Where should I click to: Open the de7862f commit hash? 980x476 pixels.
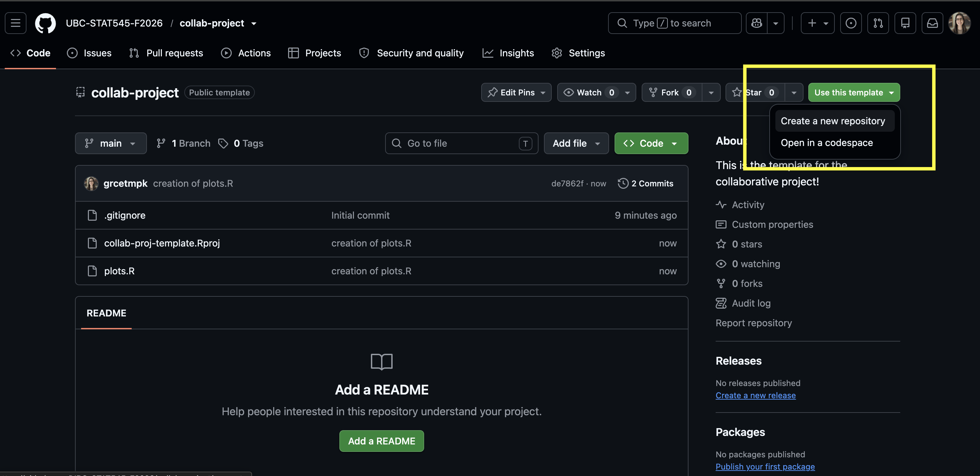tap(567, 183)
